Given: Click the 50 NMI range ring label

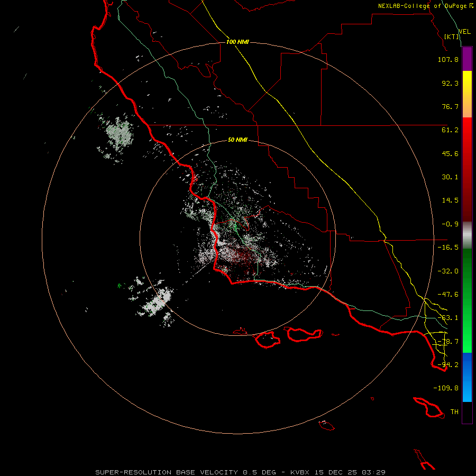Looking at the screenshot, I should [x=237, y=140].
